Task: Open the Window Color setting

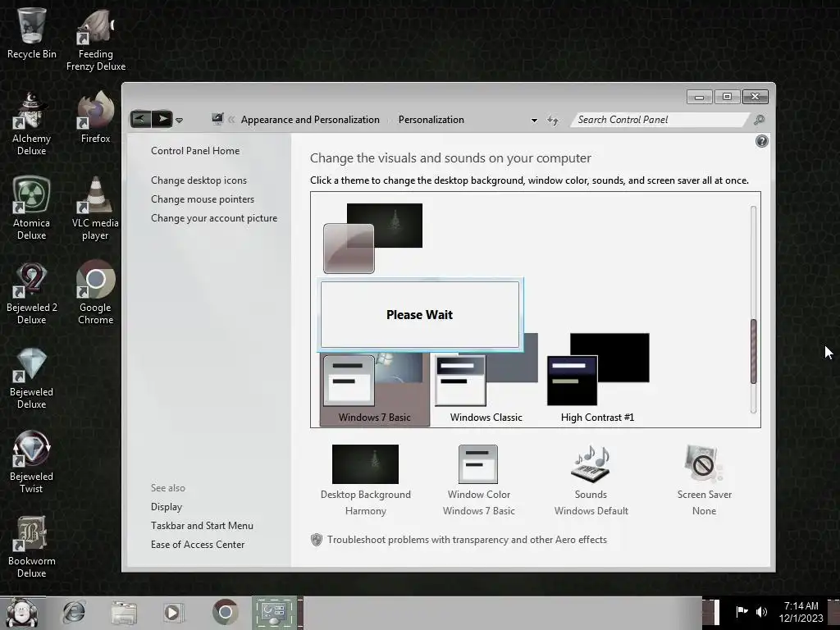Action: pyautogui.click(x=478, y=481)
